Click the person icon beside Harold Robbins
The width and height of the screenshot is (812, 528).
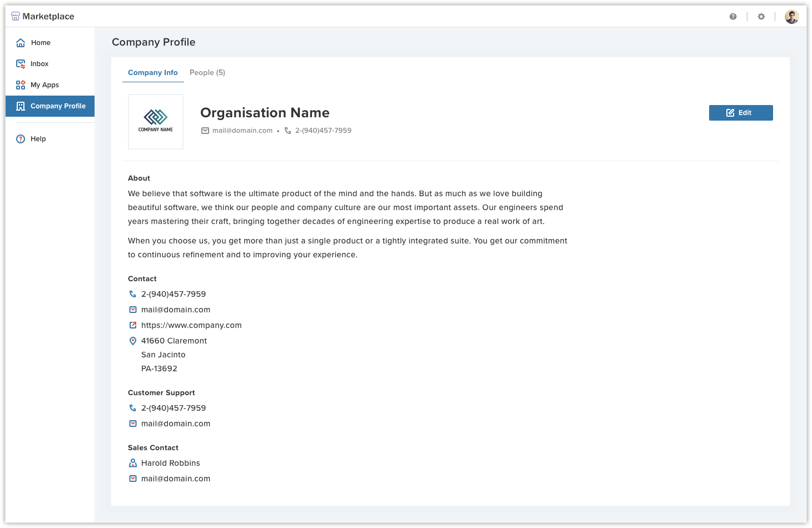(133, 462)
